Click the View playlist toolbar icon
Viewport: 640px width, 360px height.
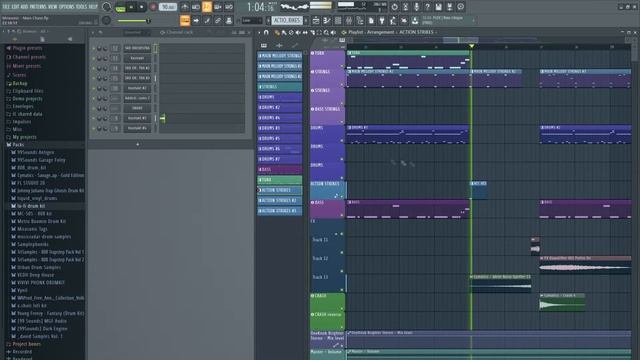click(316, 20)
